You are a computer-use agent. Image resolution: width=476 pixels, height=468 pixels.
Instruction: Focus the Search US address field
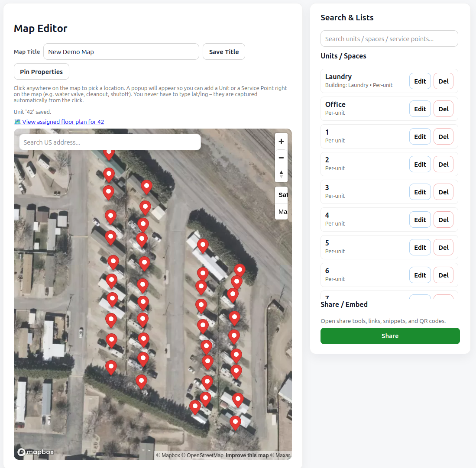pyautogui.click(x=110, y=142)
